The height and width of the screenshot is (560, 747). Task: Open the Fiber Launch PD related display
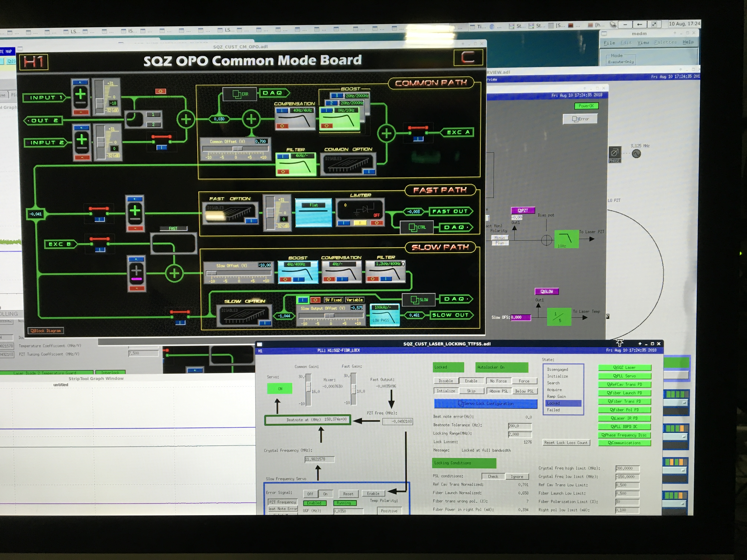click(x=625, y=393)
